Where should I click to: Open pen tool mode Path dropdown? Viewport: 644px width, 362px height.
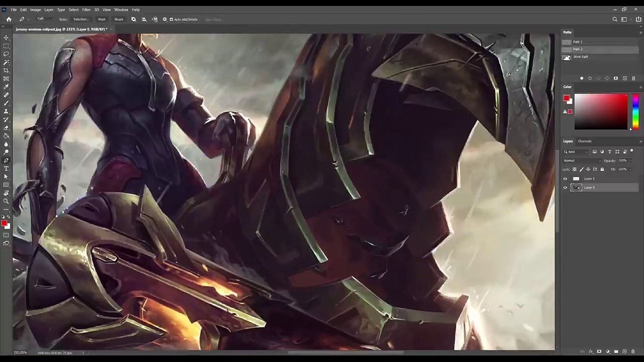(x=45, y=19)
